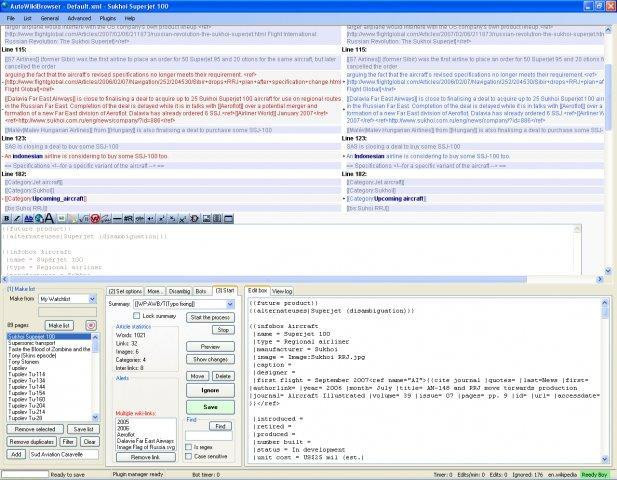Click Remove link button
Image resolution: width=617 pixels, height=480 pixels.
pos(146,458)
